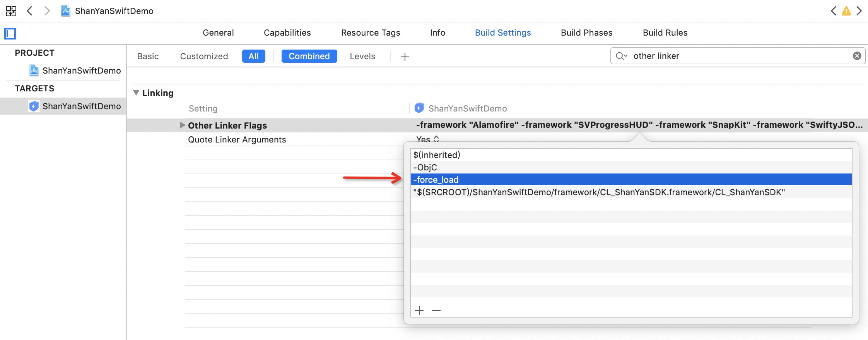Viewport: 868px width, 340px height.
Task: Add a build setting with plus button
Action: pyautogui.click(x=405, y=57)
